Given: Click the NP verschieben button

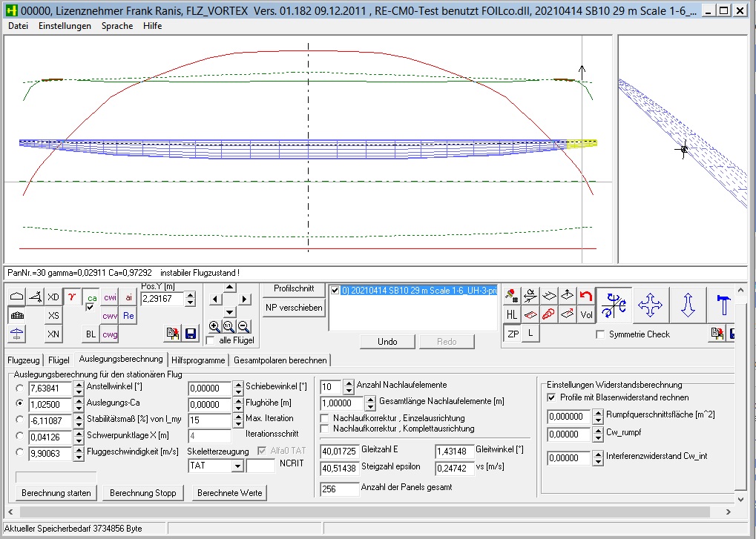Looking at the screenshot, I should [293, 307].
